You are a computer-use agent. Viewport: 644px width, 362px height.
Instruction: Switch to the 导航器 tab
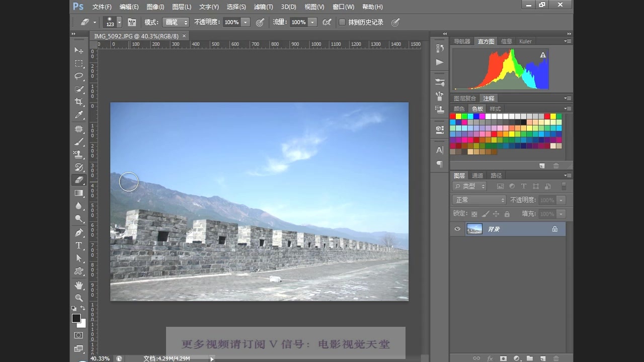tap(462, 41)
